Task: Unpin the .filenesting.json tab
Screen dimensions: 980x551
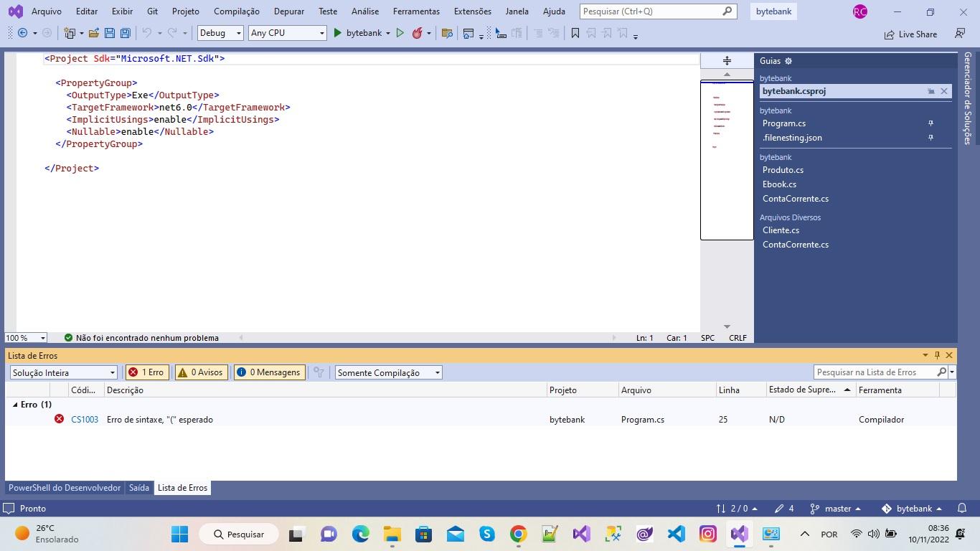Action: [931, 138]
